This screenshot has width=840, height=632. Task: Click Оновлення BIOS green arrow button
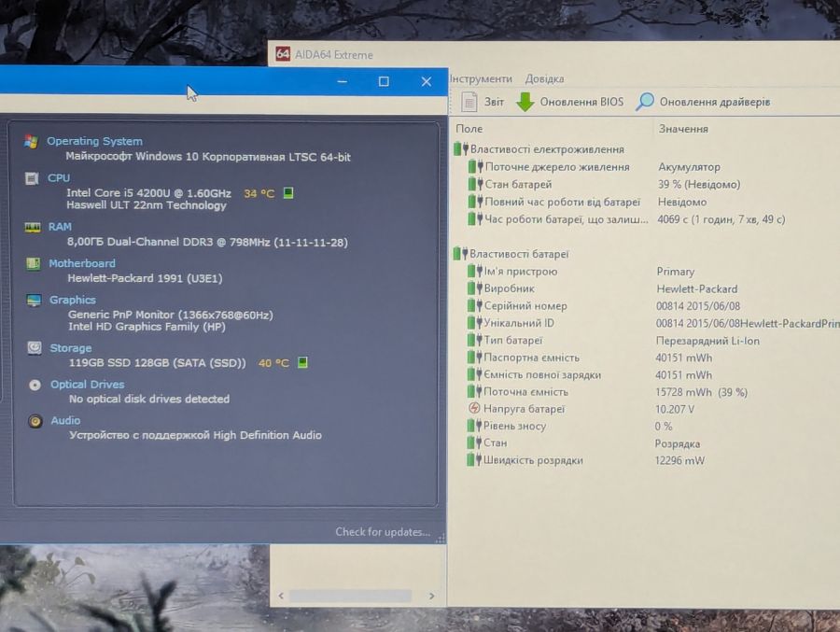[x=570, y=102]
